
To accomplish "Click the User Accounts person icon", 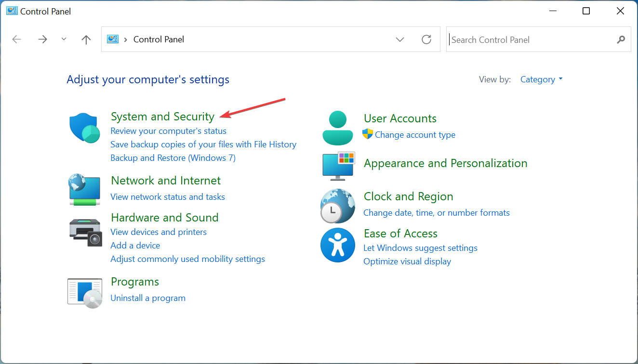I will pyautogui.click(x=338, y=128).
